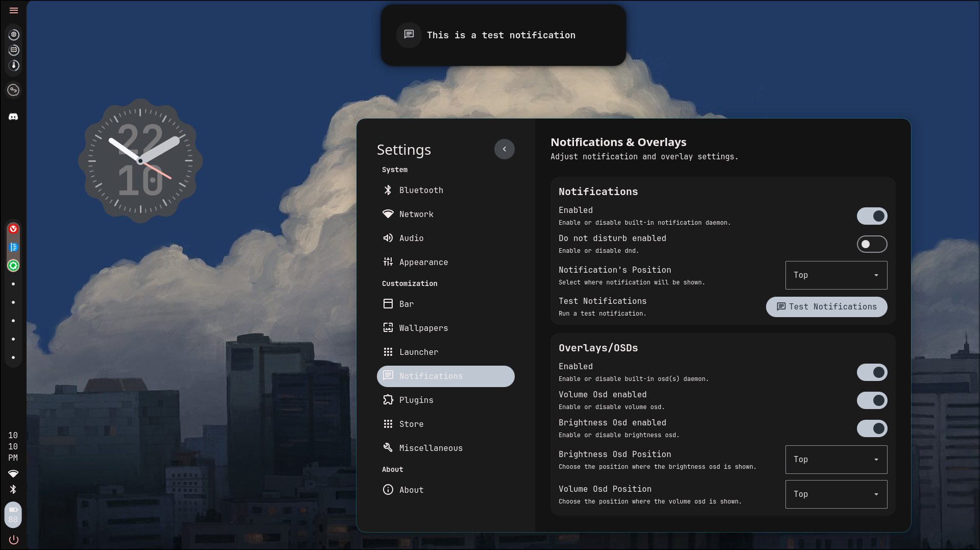Image resolution: width=980 pixels, height=550 pixels.
Task: Click the CPU usage indicator icon
Action: coord(14,35)
